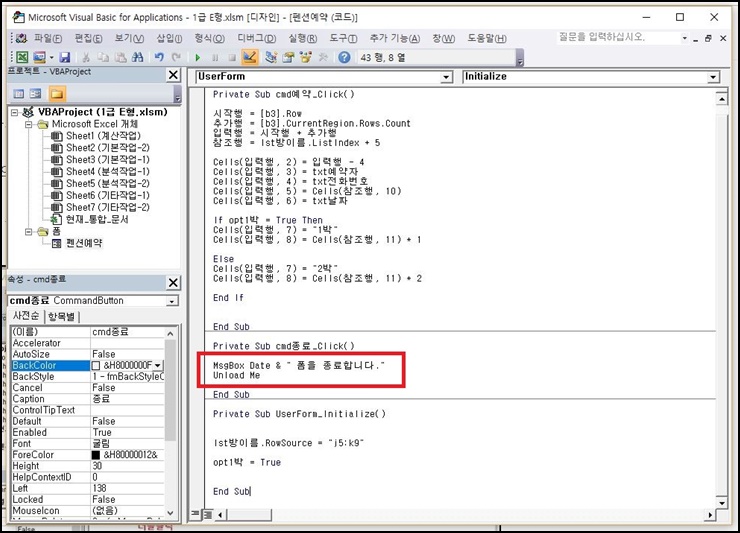Open the 실행(R) menu
The image size is (740, 533).
303,38
